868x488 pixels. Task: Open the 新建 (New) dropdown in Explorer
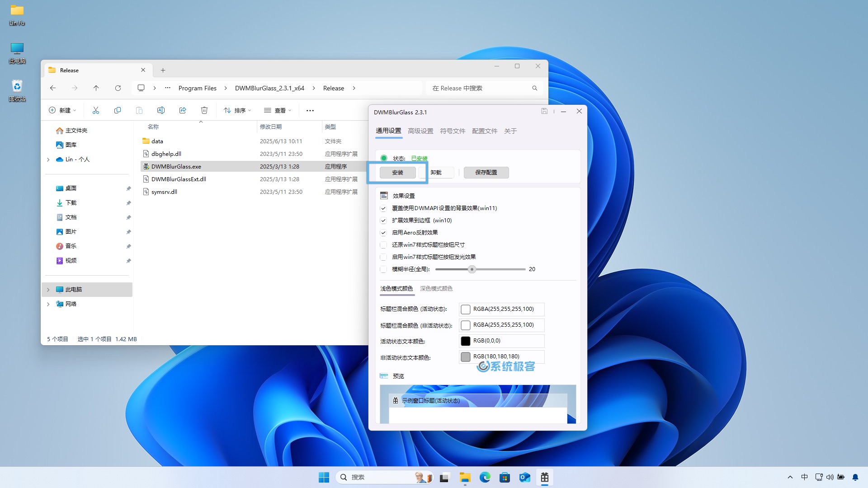pyautogui.click(x=62, y=110)
